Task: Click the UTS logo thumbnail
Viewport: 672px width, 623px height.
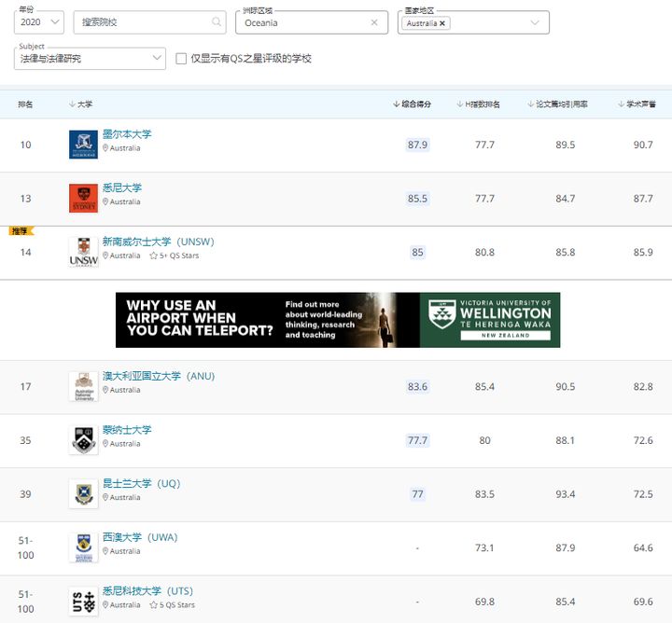Action: [x=84, y=602]
